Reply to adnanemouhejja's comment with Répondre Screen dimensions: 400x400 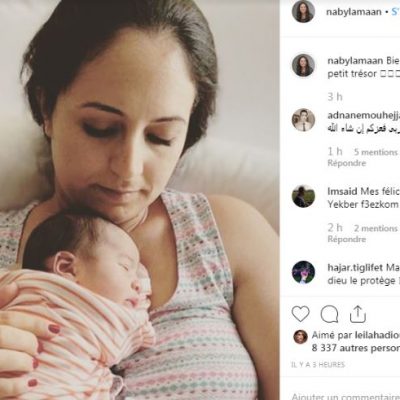(347, 163)
